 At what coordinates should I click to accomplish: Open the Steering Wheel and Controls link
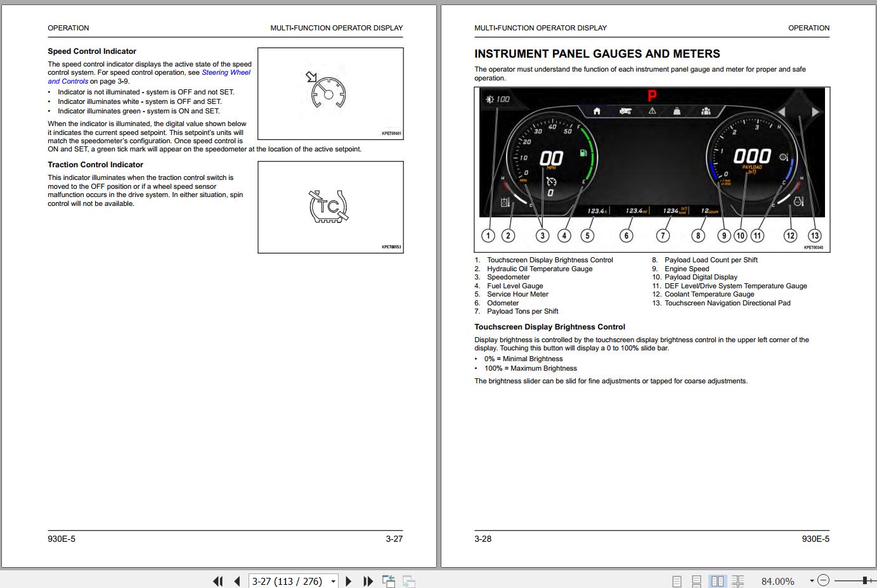tap(226, 73)
